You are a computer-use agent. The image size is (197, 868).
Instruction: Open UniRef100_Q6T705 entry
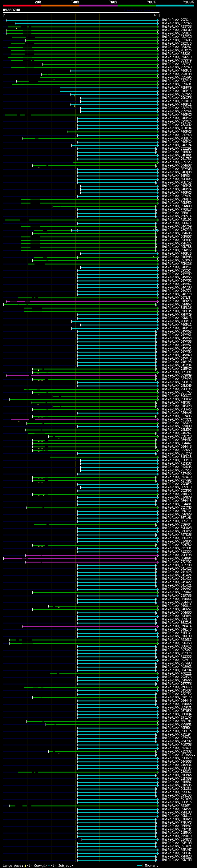(x=176, y=393)
